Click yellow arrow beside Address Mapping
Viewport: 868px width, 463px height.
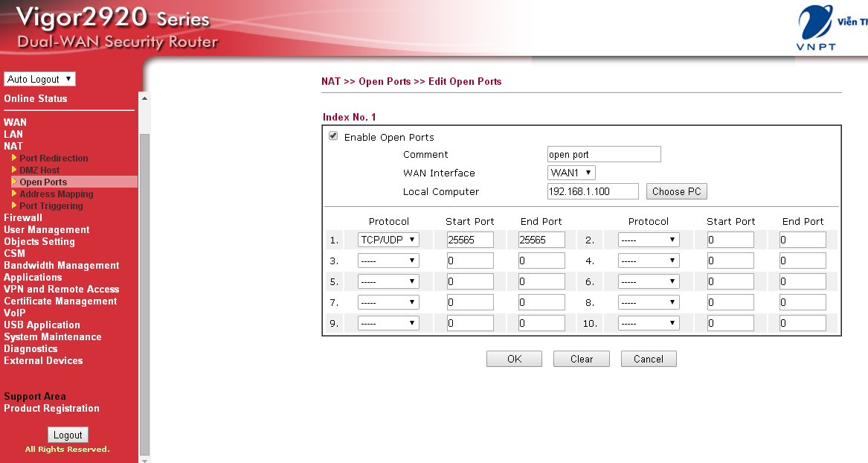14,194
